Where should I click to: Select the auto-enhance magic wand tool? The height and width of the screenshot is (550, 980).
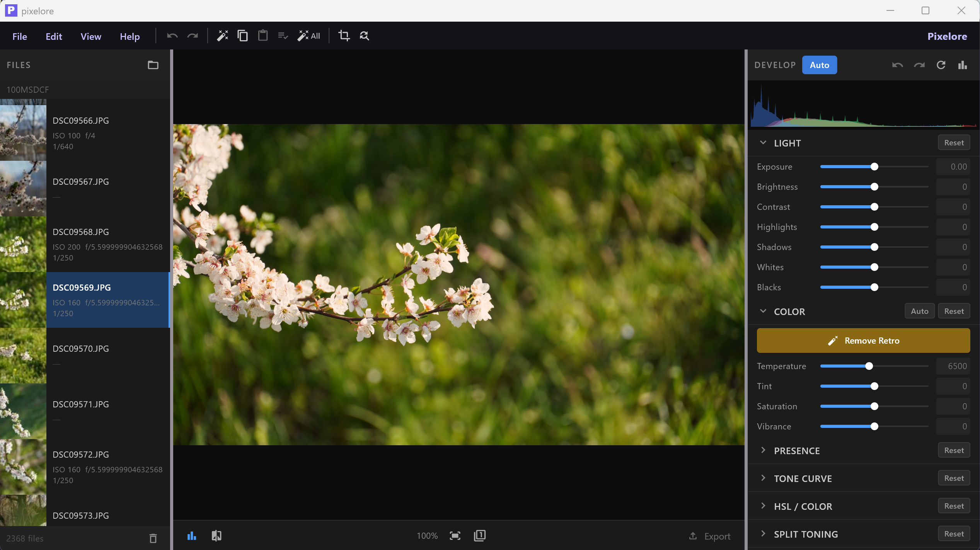pyautogui.click(x=223, y=36)
